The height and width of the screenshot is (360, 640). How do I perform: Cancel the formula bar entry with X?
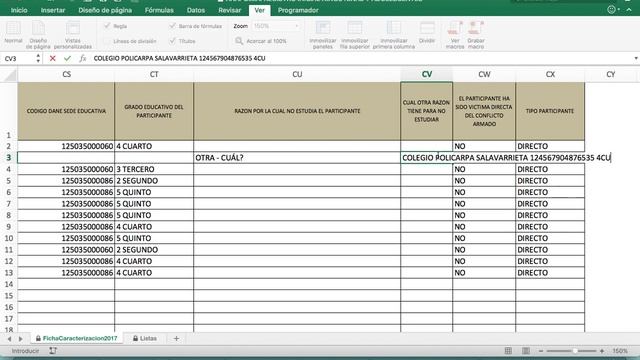52,58
